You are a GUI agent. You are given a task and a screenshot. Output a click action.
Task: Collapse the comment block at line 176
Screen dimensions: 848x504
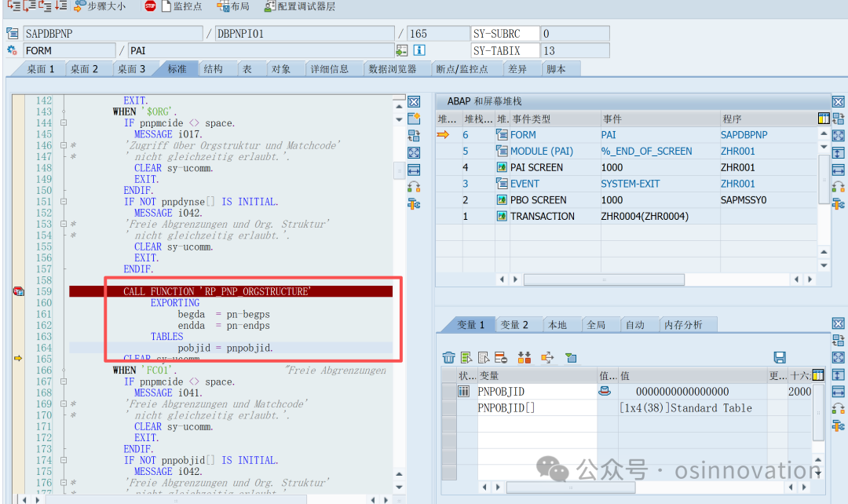[x=64, y=482]
